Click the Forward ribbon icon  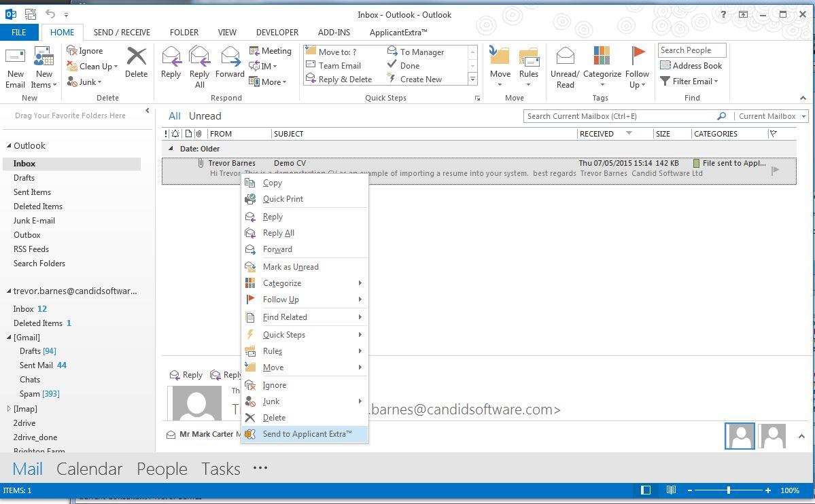pos(230,56)
